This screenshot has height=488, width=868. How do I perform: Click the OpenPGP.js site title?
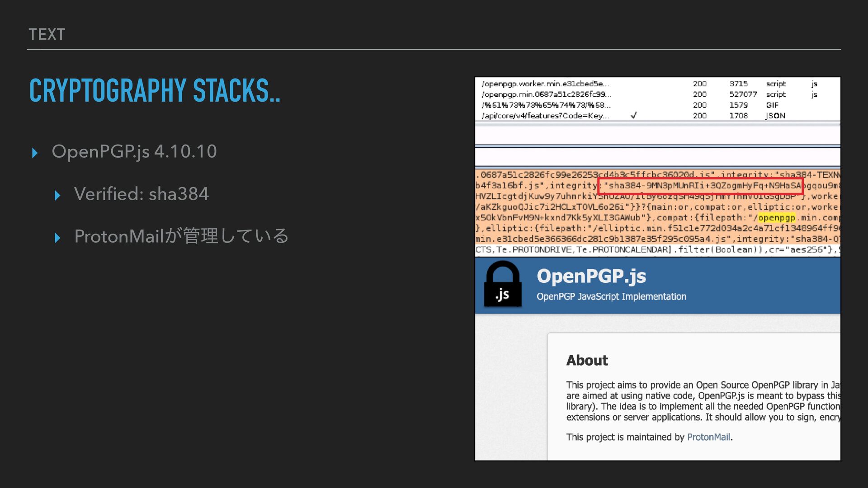[591, 276]
